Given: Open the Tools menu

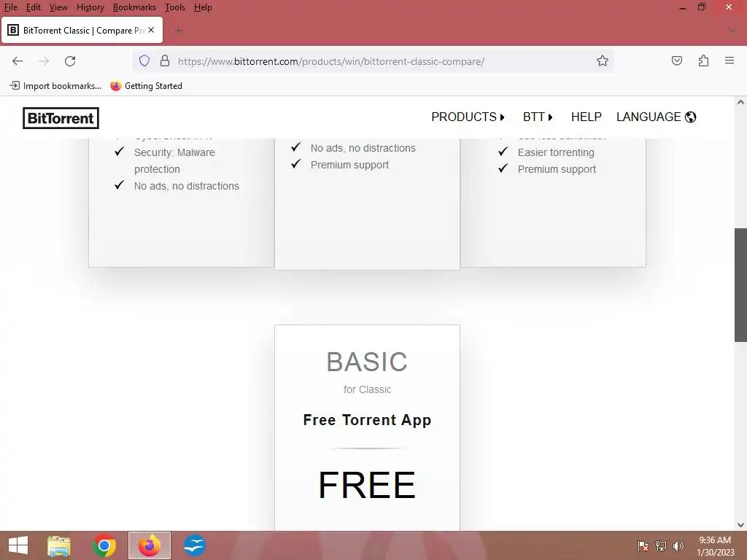Looking at the screenshot, I should click(x=175, y=7).
